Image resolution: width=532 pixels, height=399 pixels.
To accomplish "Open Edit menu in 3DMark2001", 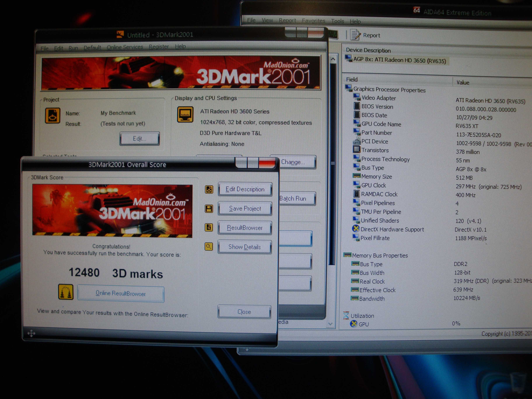I will point(58,48).
